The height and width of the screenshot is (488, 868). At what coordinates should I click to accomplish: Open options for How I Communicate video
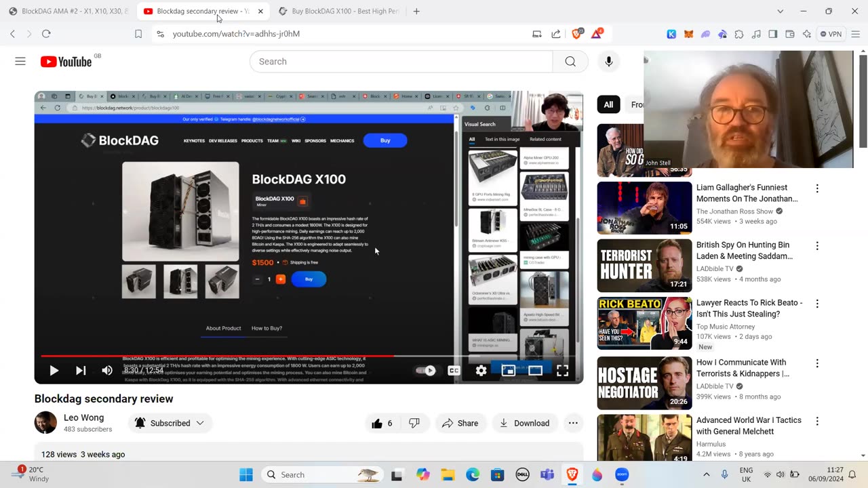point(817,363)
